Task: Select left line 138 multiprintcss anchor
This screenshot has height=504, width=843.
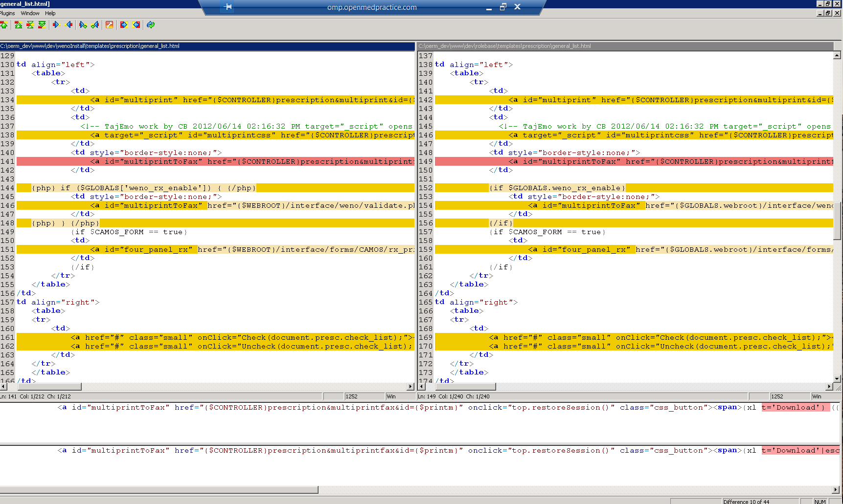Action: coord(215,135)
